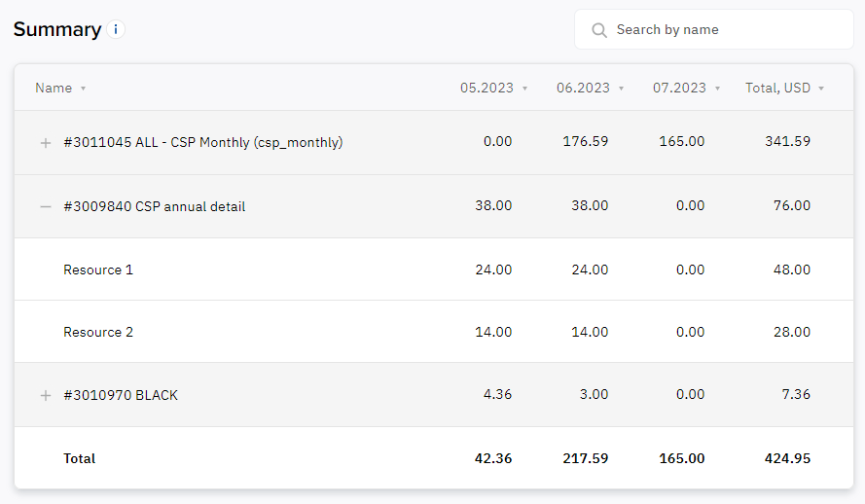
Task: Sort by the 06.2023 column arrow
Action: [x=621, y=89]
